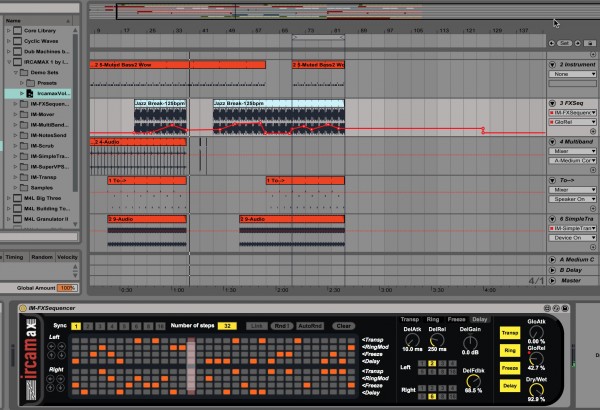
Task: Add automation lane on 4 Multiband track
Action: tap(593, 170)
